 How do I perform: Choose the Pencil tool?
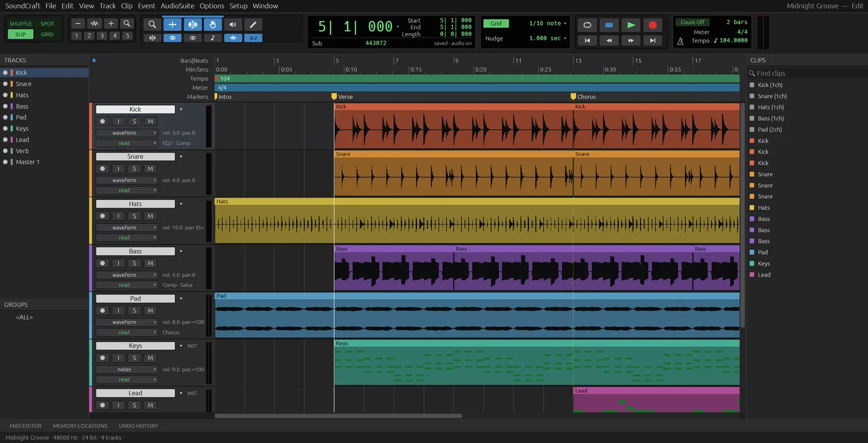[x=253, y=24]
